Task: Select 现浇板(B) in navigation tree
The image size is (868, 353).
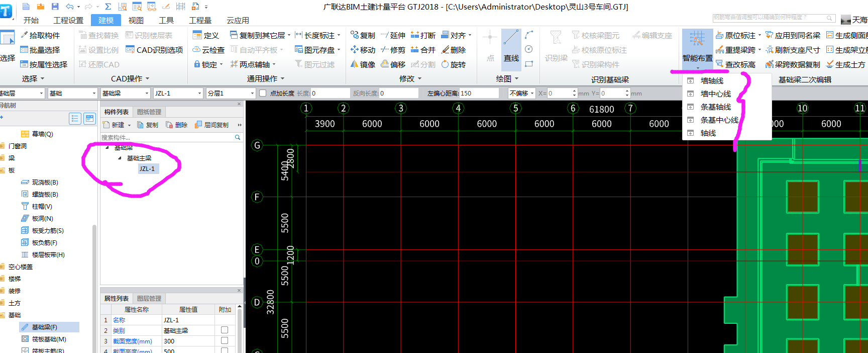Action: tap(45, 182)
